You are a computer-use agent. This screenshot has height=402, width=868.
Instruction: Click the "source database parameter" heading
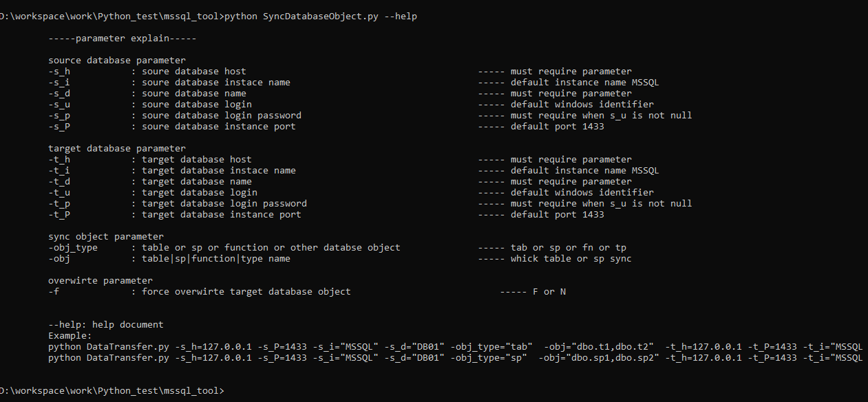click(117, 61)
